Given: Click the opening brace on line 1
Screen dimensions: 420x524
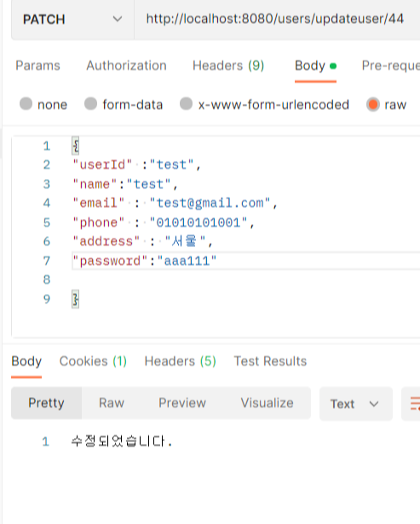Looking at the screenshot, I should [x=76, y=146].
